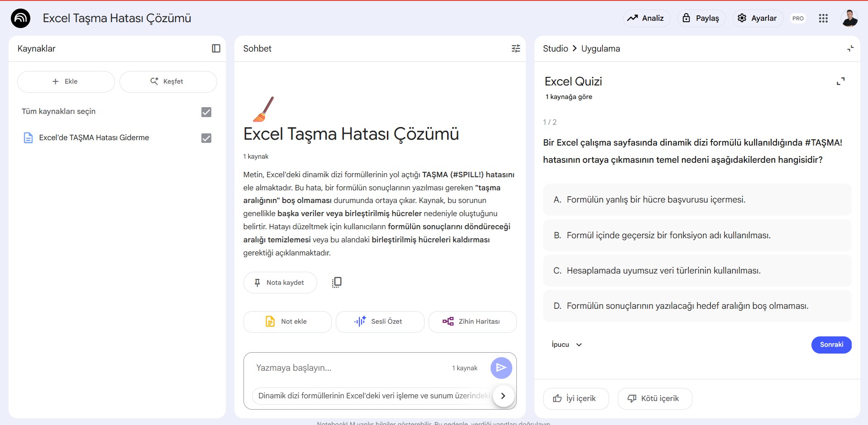
Task: Select answer C about uyumsuz veri türleri
Action: coord(697,270)
